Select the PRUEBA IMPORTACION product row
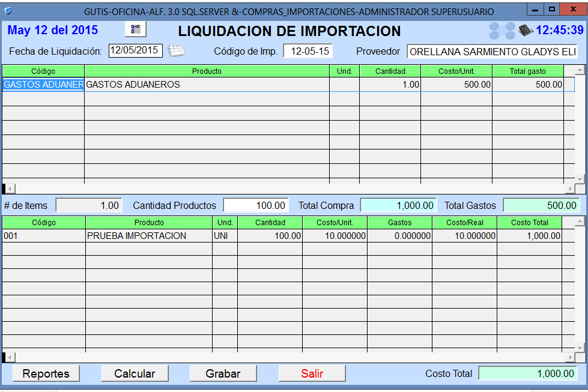The height and width of the screenshot is (392, 588). pyautogui.click(x=148, y=236)
